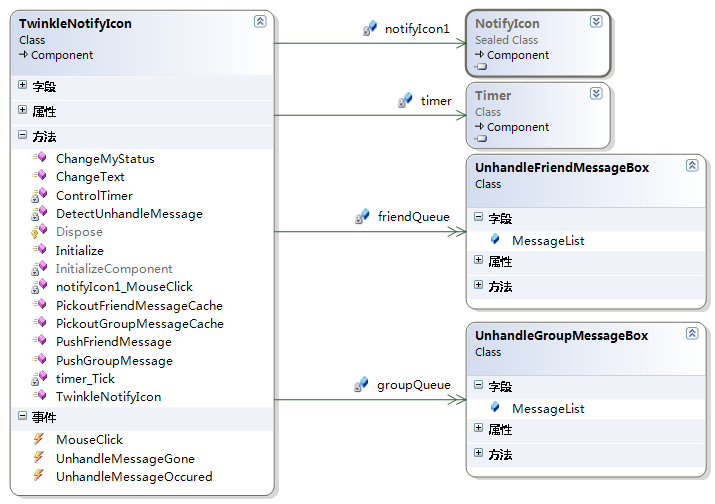
Task: Expand 方法 section in UnhandleGroupMessageBox
Action: point(478,454)
